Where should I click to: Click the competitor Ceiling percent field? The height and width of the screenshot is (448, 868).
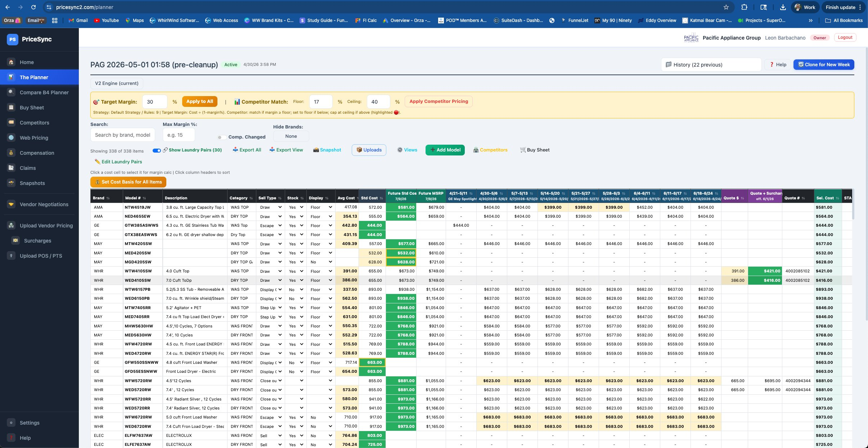point(378,102)
